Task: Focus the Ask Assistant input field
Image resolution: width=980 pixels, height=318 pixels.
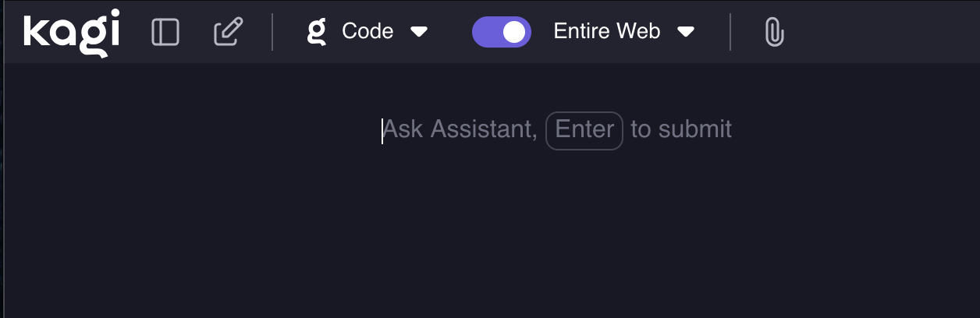Action: tap(460, 129)
